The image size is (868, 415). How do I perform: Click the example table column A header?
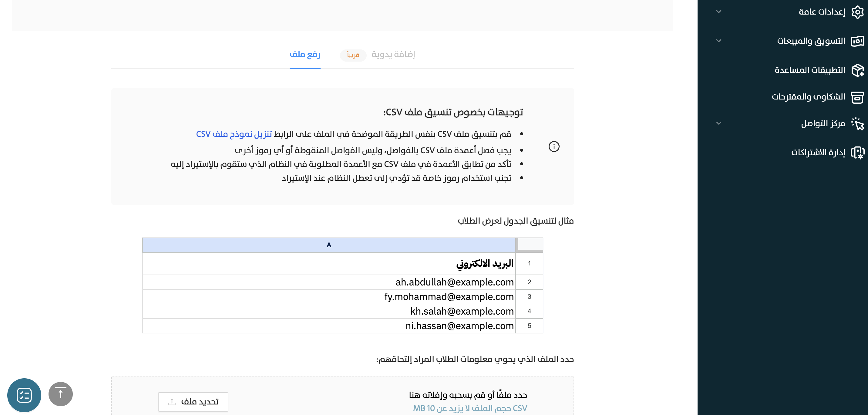328,245
